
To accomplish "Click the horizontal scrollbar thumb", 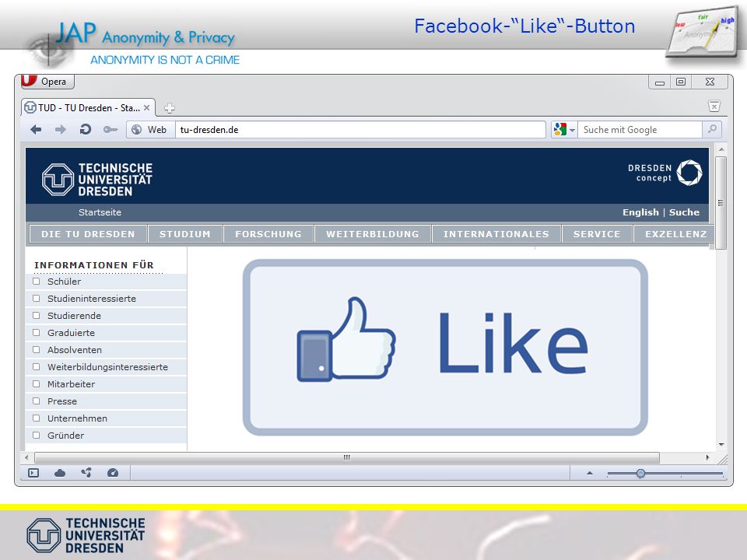I will click(347, 457).
